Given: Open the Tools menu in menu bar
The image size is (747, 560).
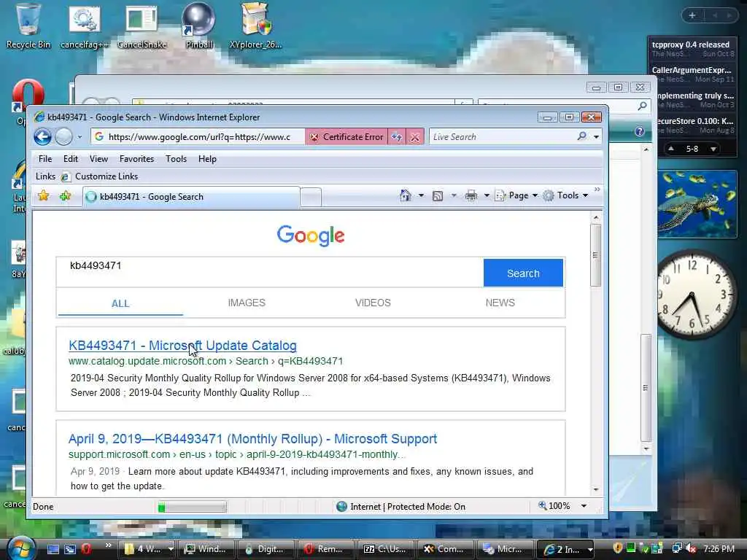Looking at the screenshot, I should [x=176, y=159].
